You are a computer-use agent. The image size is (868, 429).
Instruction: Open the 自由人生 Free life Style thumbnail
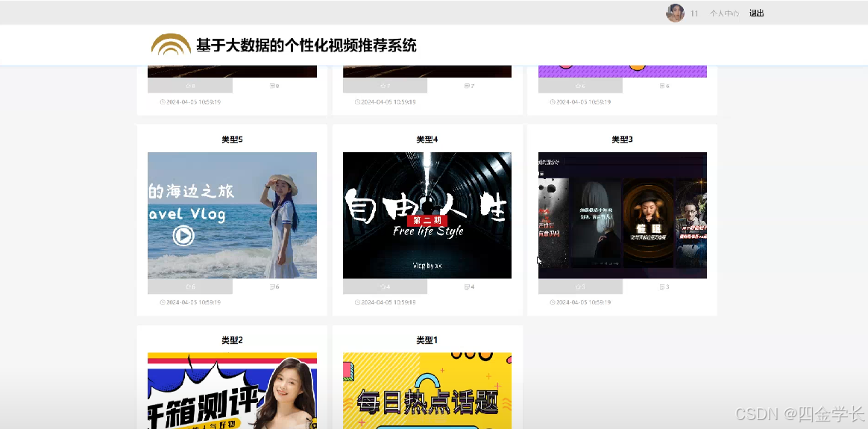(427, 216)
